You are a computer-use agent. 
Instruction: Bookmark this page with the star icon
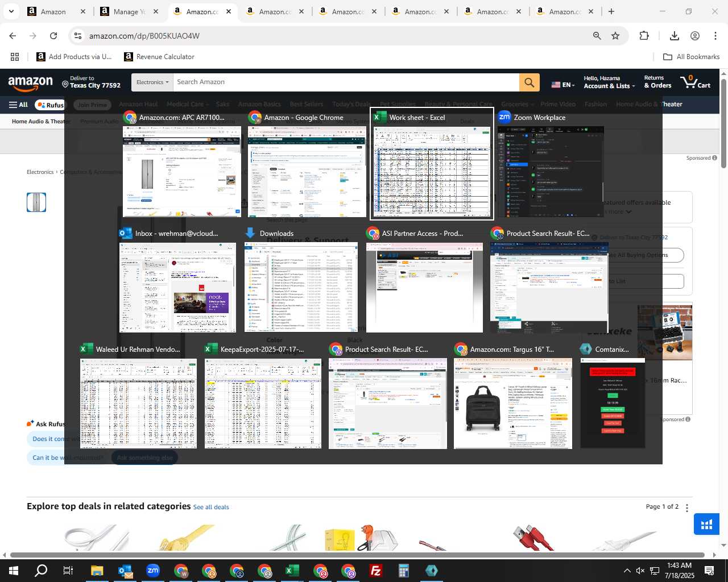pyautogui.click(x=615, y=36)
